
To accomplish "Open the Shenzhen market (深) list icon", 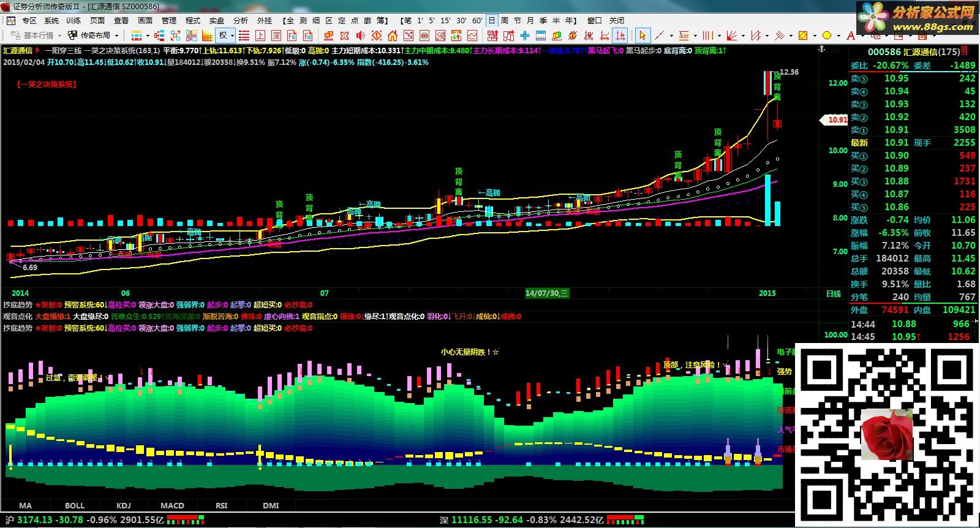I will click(x=276, y=36).
